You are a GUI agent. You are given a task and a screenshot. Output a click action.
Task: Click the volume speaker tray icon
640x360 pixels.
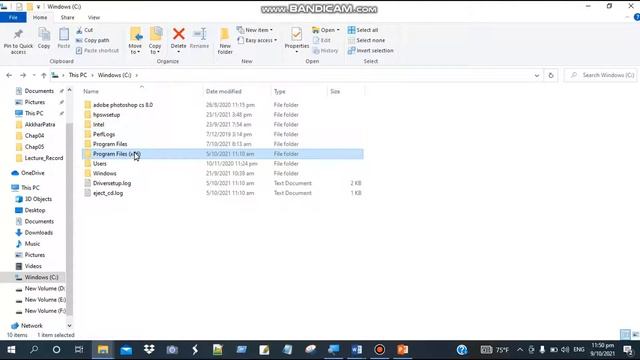click(565, 350)
